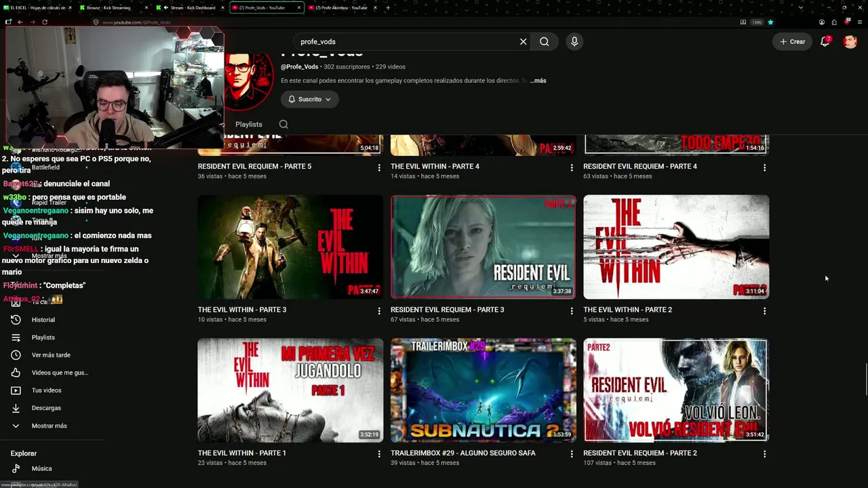
Task: Open options for RESIDENT EVIL REQUIEM - PARTE 5
Action: (379, 167)
